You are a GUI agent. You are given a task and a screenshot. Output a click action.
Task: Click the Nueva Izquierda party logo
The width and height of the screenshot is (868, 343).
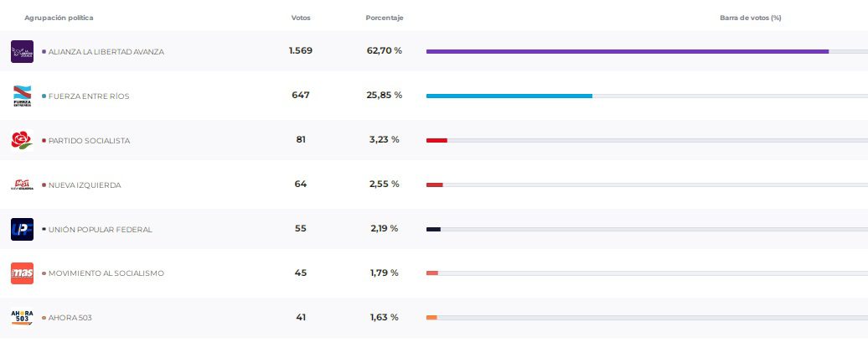(x=22, y=184)
